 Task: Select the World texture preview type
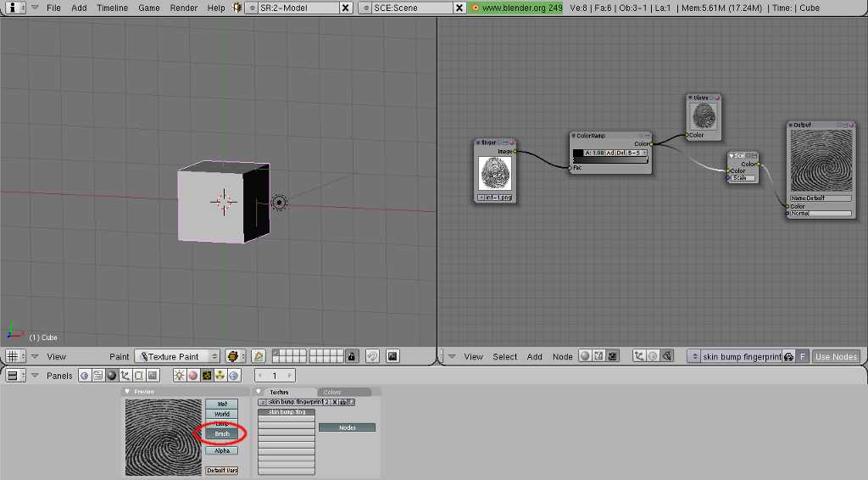pos(222,414)
